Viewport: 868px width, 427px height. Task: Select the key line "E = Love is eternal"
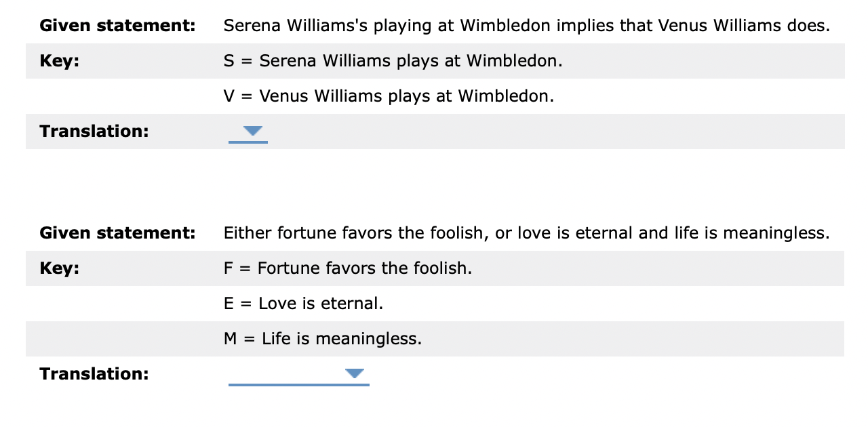pyautogui.click(x=303, y=304)
